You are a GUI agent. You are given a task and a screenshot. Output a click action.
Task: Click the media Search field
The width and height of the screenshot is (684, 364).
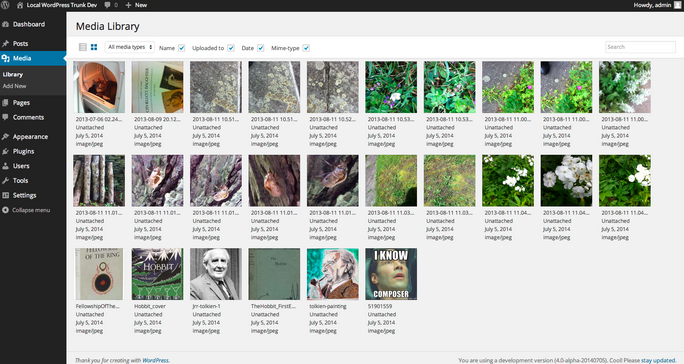pyautogui.click(x=640, y=47)
